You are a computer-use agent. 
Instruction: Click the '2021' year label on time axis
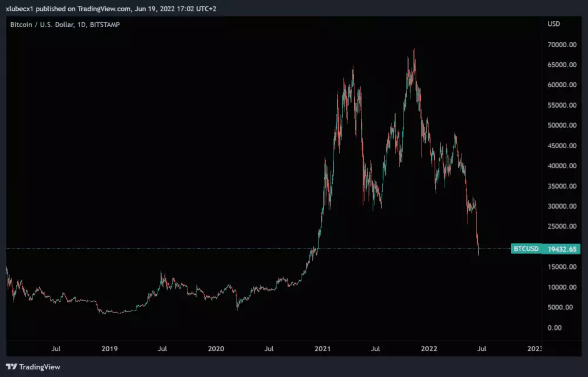click(322, 348)
